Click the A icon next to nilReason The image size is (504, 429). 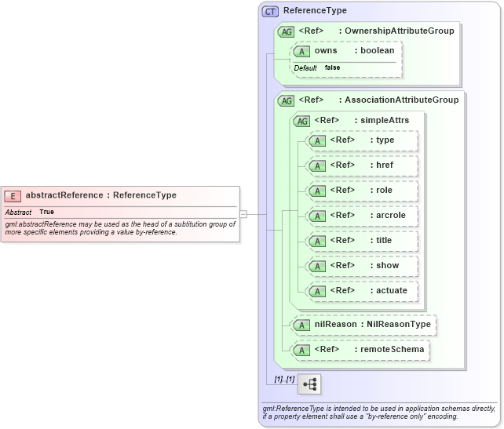tap(301, 325)
